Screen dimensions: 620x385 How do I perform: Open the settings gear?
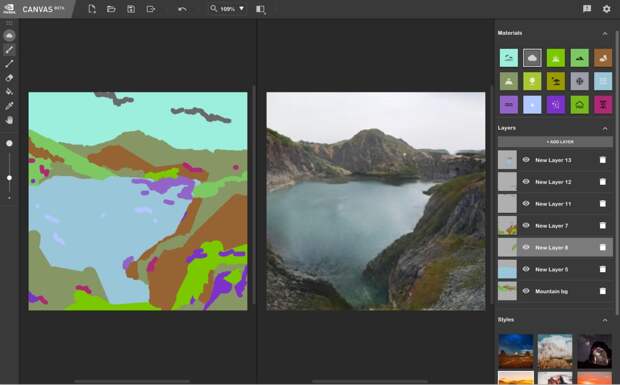pyautogui.click(x=607, y=9)
